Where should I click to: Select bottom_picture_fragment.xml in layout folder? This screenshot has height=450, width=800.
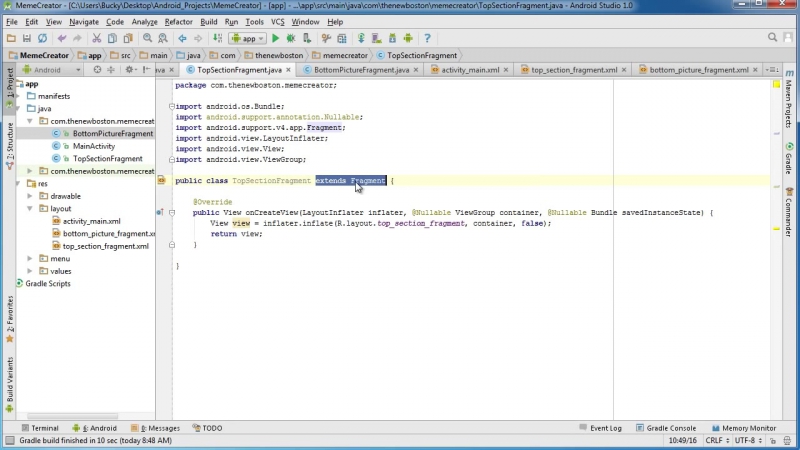click(x=109, y=234)
